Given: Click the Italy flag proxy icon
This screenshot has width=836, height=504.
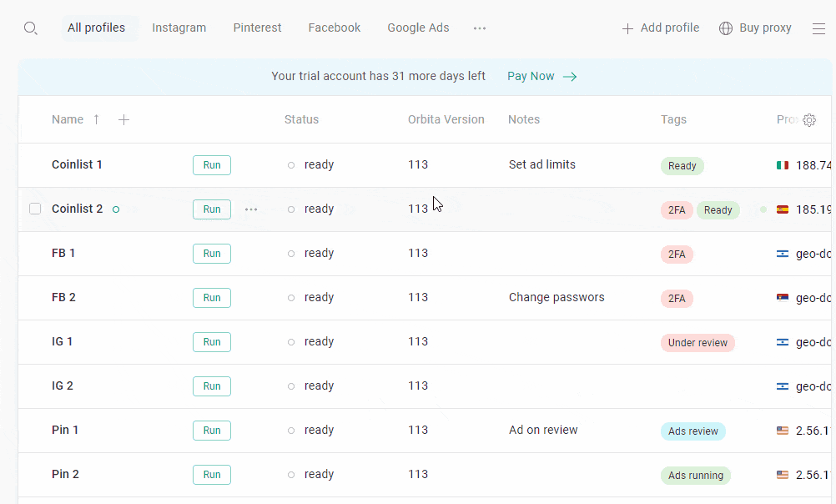Looking at the screenshot, I should (783, 165).
